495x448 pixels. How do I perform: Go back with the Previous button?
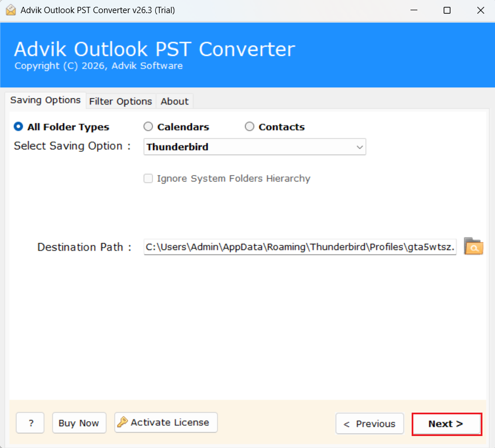click(369, 423)
